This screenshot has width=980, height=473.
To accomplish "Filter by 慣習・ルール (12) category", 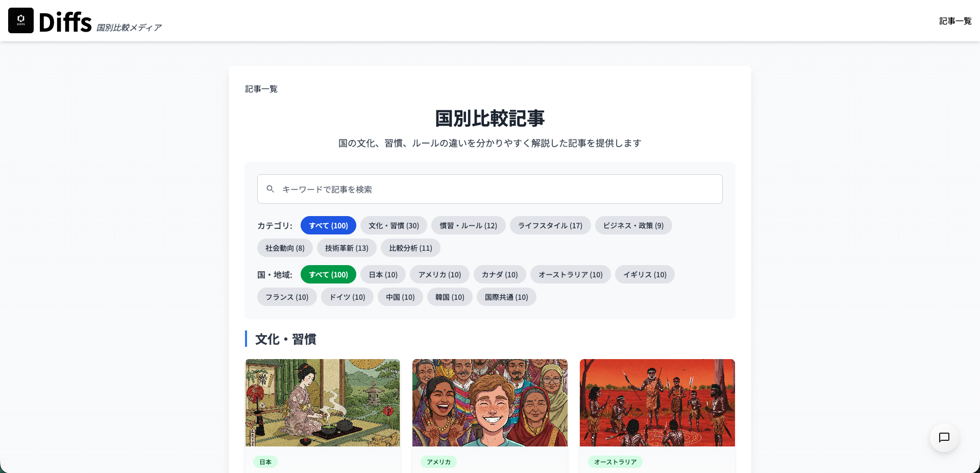I will pyautogui.click(x=468, y=225).
